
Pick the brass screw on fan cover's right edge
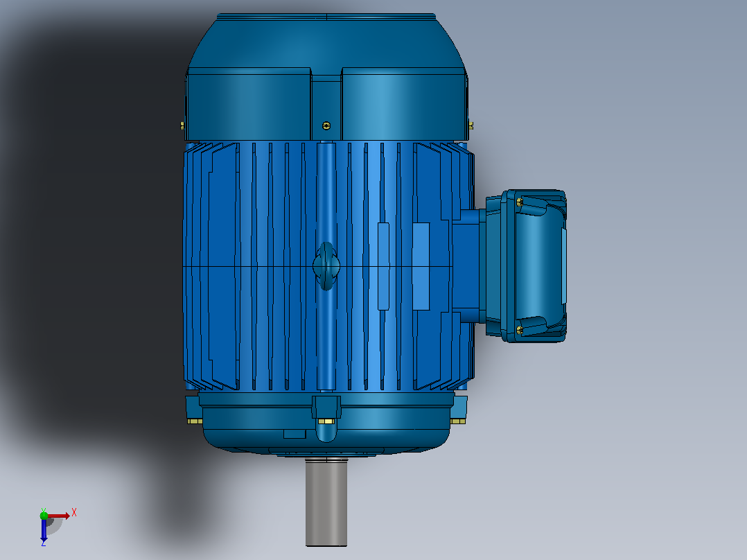tap(471, 126)
